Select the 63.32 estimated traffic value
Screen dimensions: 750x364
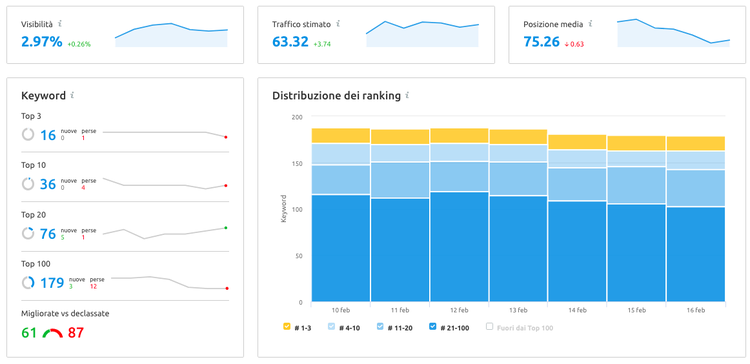click(x=290, y=42)
